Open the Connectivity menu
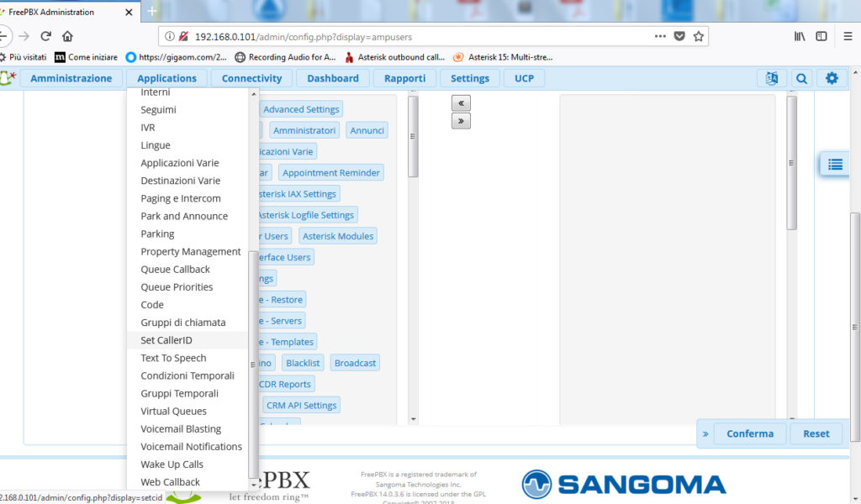Viewport: 861px width, 504px height. coord(252,78)
